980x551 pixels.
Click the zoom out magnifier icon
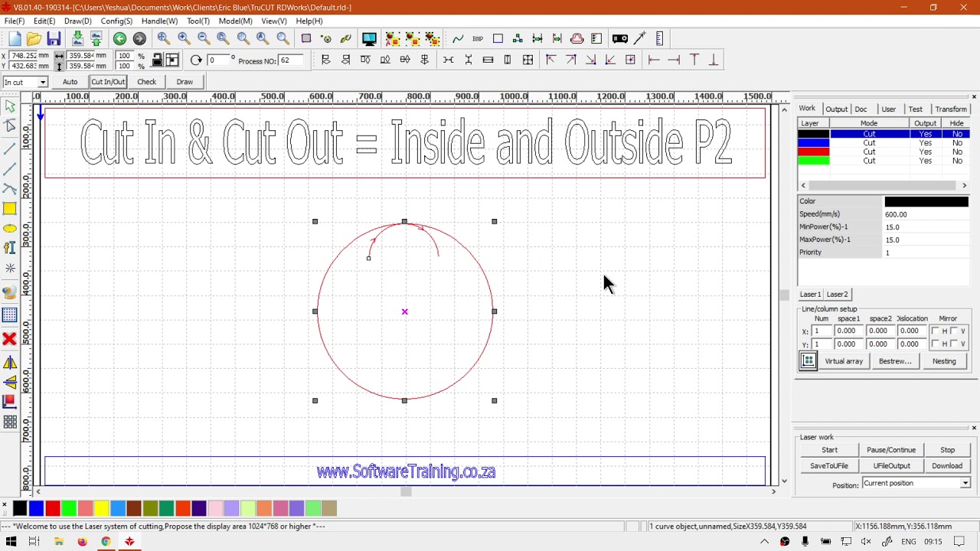point(204,39)
